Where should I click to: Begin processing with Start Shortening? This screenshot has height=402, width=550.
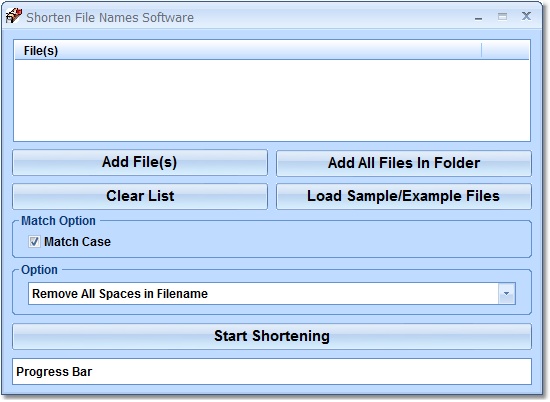272,336
